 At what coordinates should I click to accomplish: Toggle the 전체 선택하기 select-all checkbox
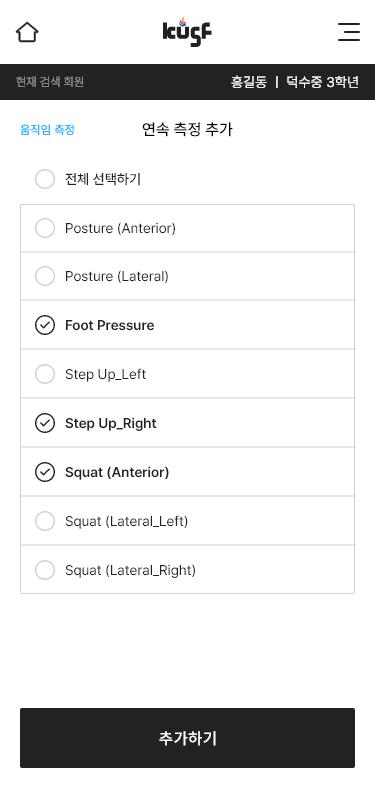(x=45, y=179)
